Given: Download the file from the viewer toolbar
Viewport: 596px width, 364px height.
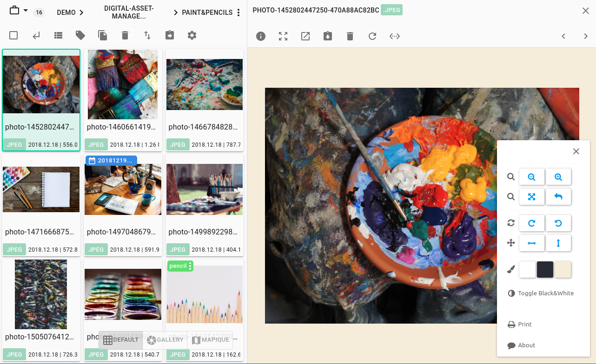Looking at the screenshot, I should pos(328,36).
